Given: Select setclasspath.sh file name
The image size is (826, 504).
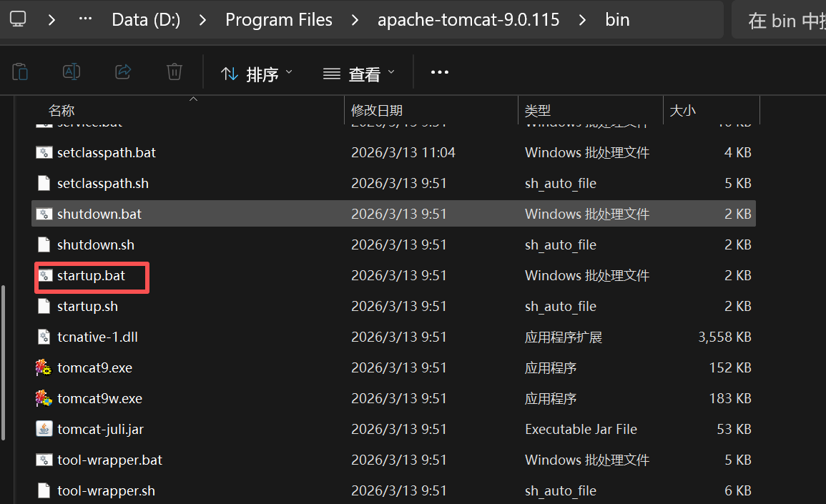Looking at the screenshot, I should 103,183.
